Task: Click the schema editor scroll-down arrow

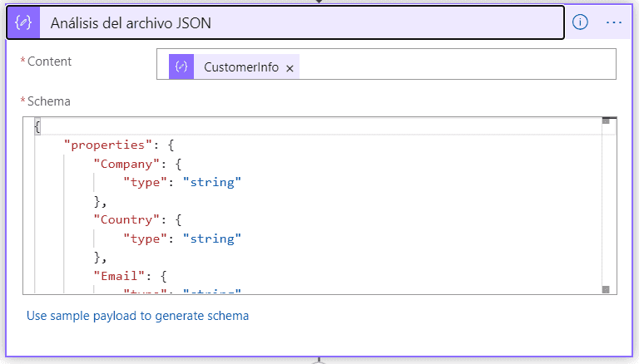Action: [x=606, y=289]
